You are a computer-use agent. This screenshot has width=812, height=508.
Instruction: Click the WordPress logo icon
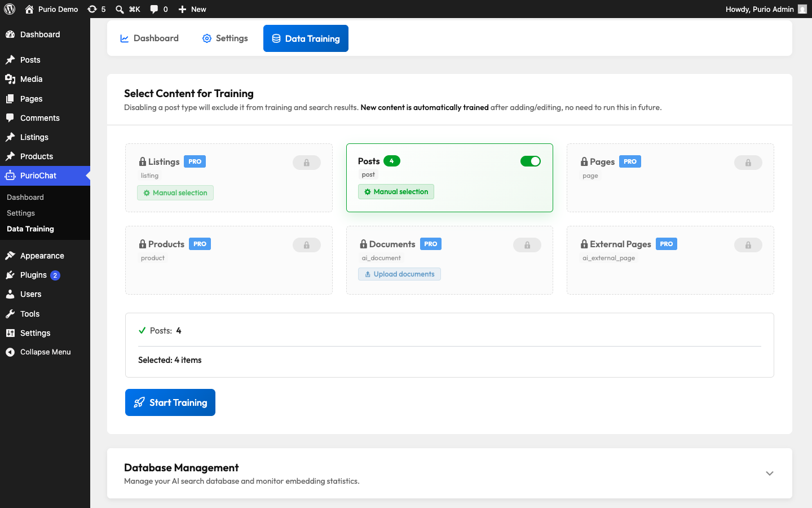[10, 9]
